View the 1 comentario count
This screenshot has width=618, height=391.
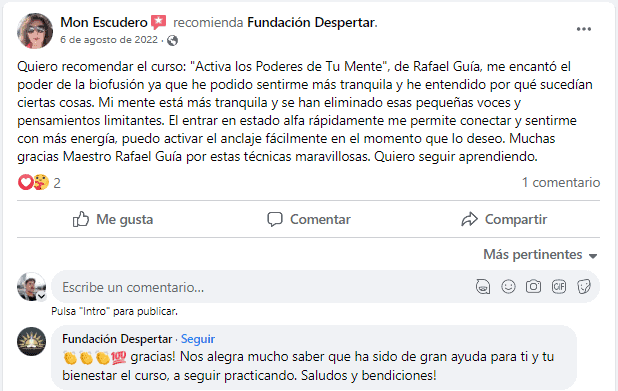tap(561, 182)
